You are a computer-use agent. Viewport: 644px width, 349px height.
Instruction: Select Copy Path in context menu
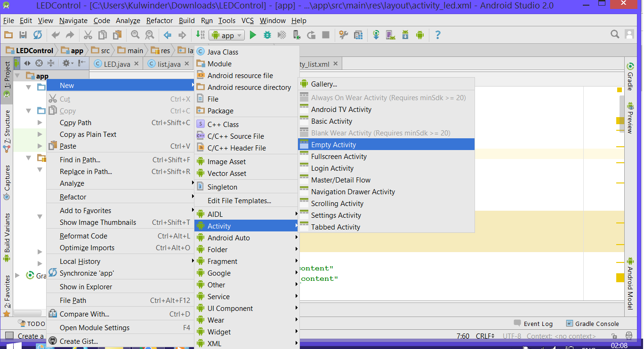tap(121, 123)
